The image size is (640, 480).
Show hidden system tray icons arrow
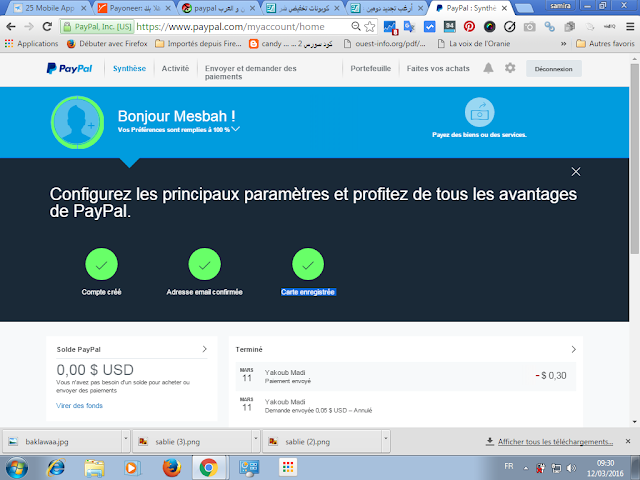526,468
